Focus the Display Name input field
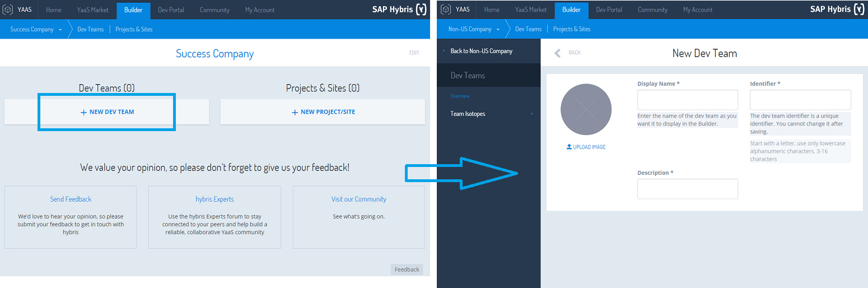The height and width of the screenshot is (288, 868). 687,100
